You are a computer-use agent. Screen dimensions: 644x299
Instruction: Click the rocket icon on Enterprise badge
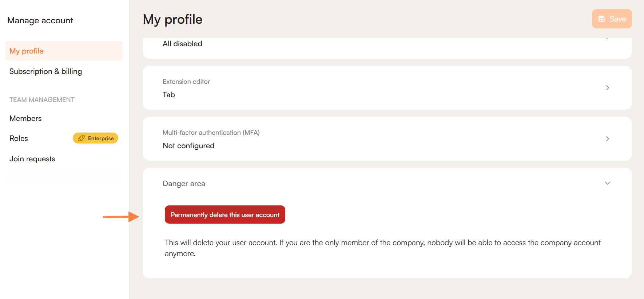click(x=82, y=138)
